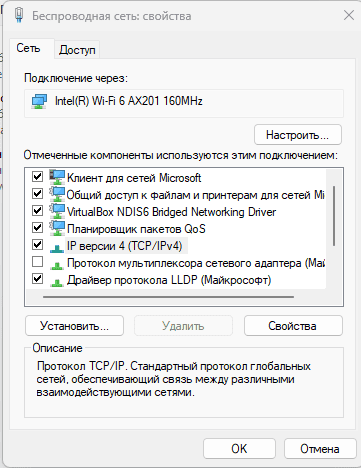Screen dimensions: 361x468
Task: Click the Общий доступ к файлам icon
Action: [x=57, y=194]
